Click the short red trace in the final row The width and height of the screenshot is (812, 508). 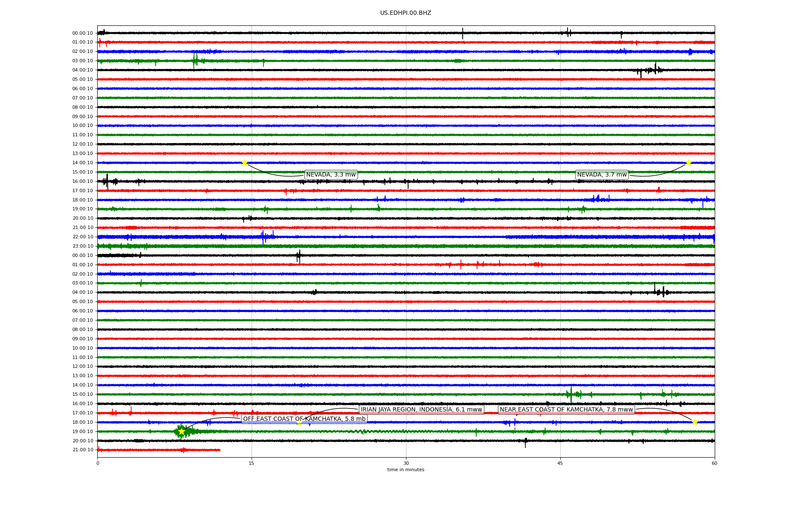(159, 450)
